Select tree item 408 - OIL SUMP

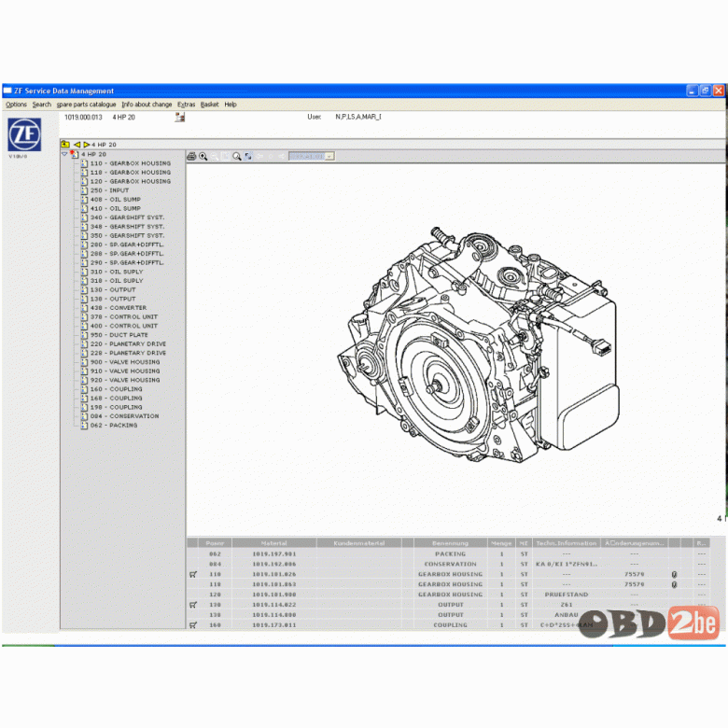pyautogui.click(x=115, y=200)
